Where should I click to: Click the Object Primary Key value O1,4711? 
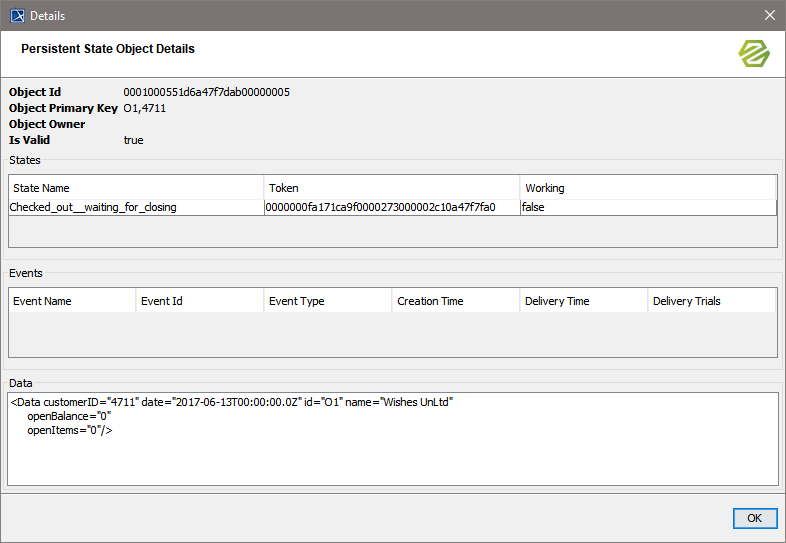(145, 108)
